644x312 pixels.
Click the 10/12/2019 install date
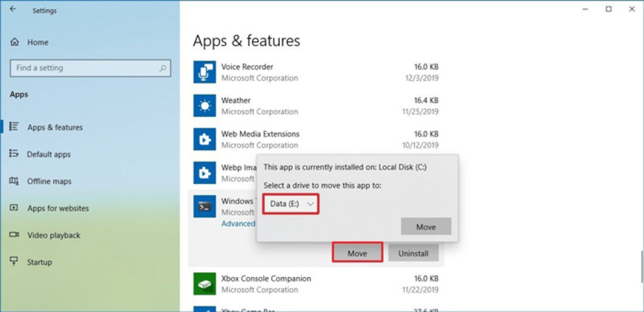click(x=420, y=145)
